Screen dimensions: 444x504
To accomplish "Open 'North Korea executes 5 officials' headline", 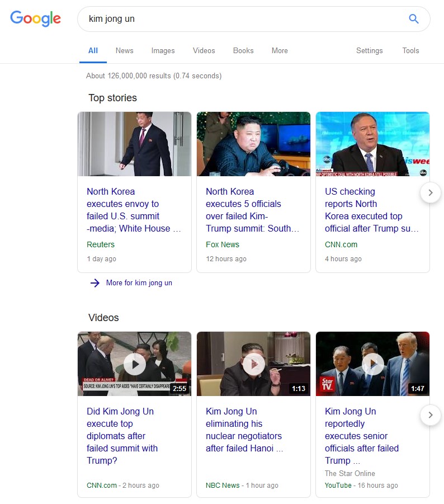I will click(253, 210).
